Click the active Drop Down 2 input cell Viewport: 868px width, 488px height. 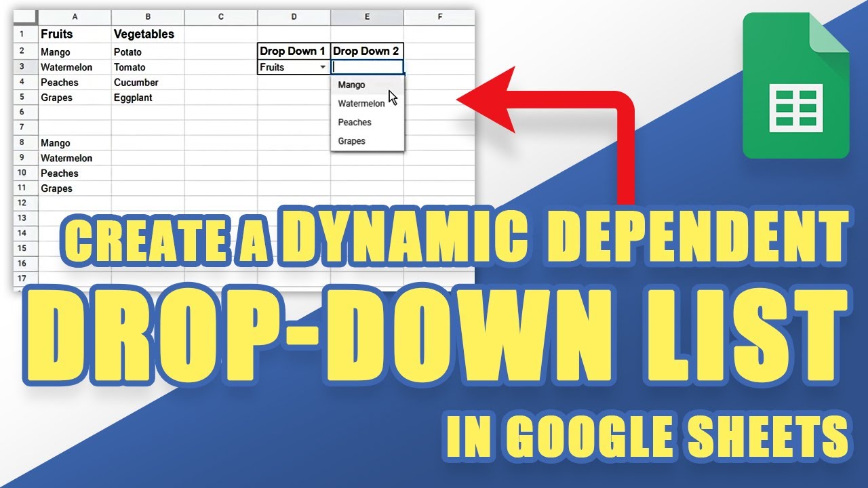point(368,67)
